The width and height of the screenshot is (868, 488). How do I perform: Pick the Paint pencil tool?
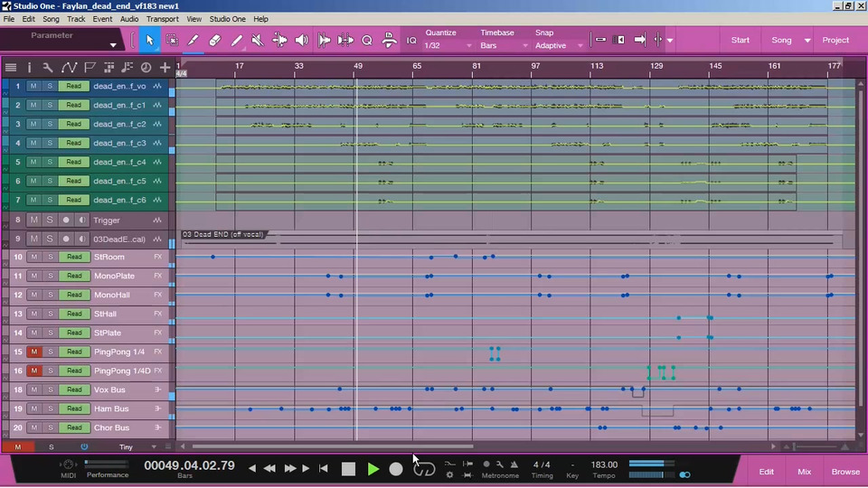(x=237, y=41)
